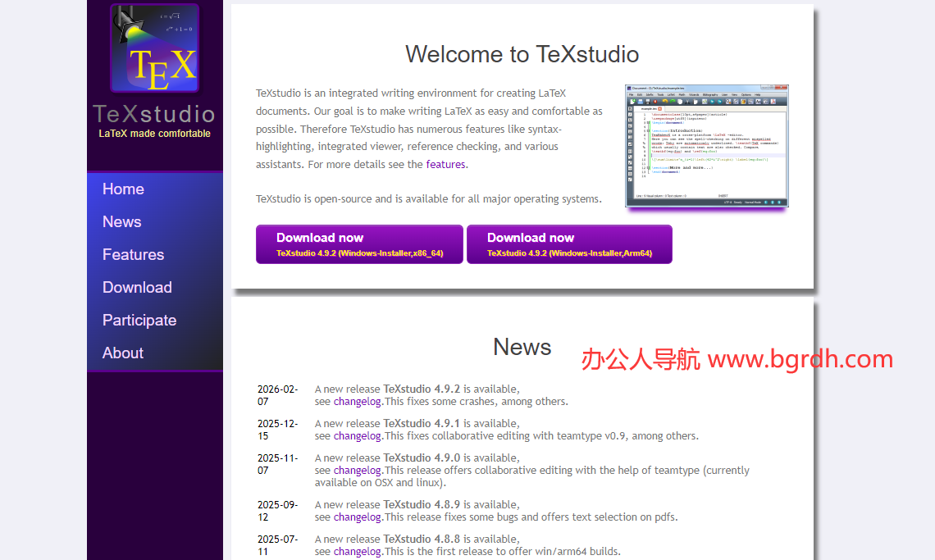Image resolution: width=935 pixels, height=560 pixels.
Task: Click the TeXstudio logo icon
Action: click(x=154, y=48)
